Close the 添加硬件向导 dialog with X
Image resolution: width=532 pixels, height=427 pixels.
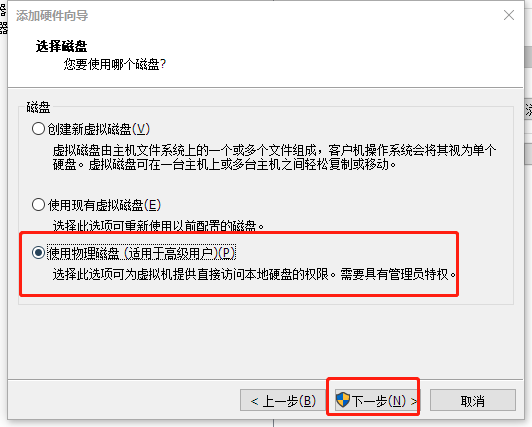click(x=509, y=15)
